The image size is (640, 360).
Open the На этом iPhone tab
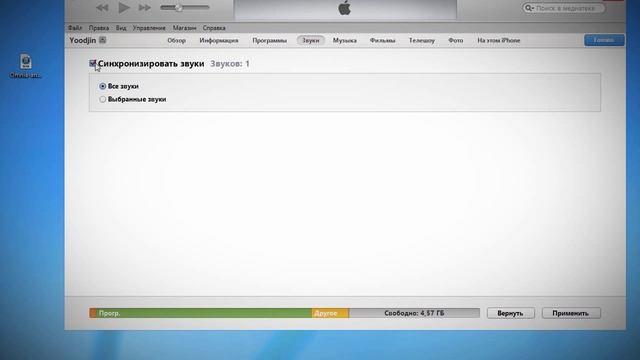[499, 40]
